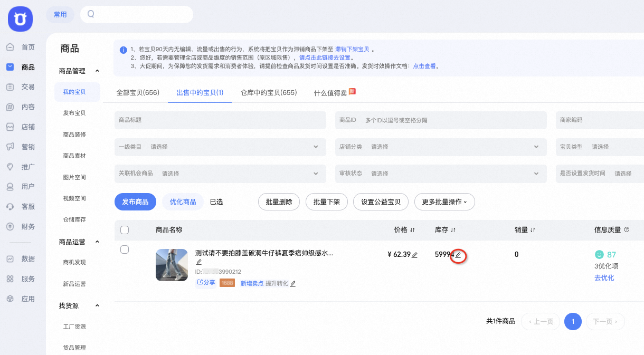This screenshot has width=644, height=355.
Task: Click the 新增卖点 link
Action: [x=252, y=283]
